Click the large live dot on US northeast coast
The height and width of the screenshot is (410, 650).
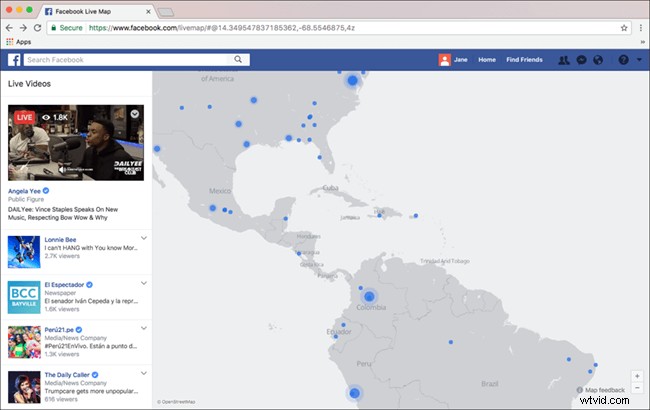point(352,80)
